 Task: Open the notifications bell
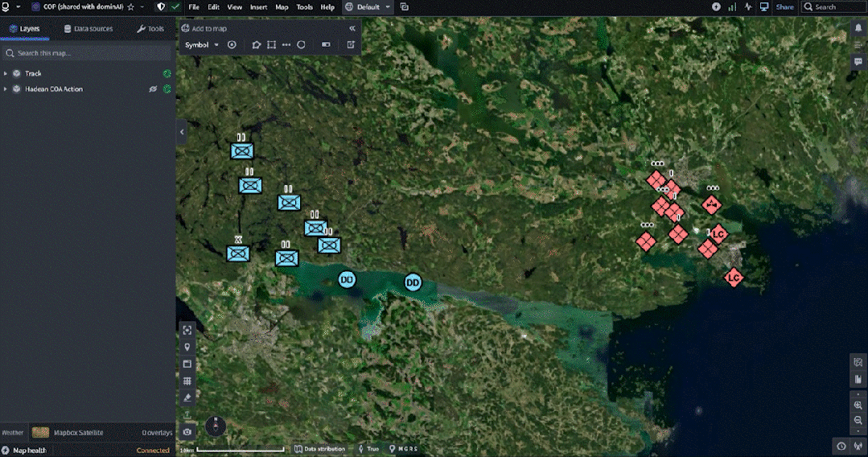[858, 27]
